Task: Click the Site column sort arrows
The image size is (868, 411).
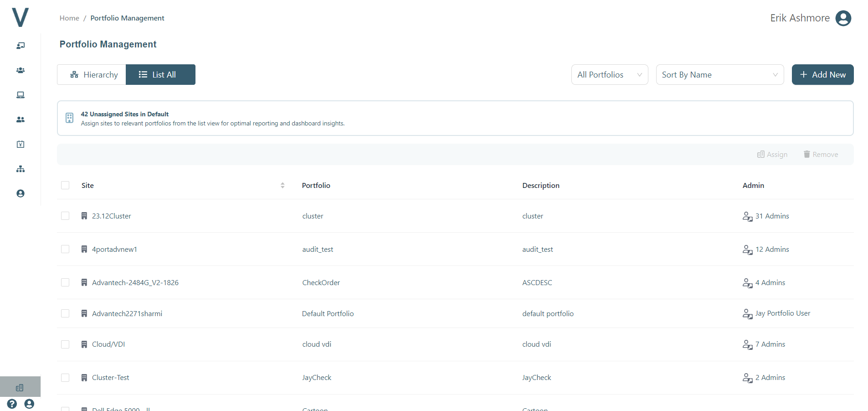Action: point(282,185)
